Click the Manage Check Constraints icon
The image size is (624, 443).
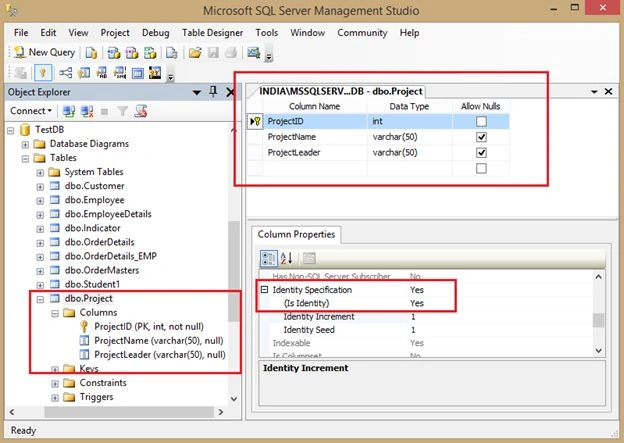pos(138,73)
